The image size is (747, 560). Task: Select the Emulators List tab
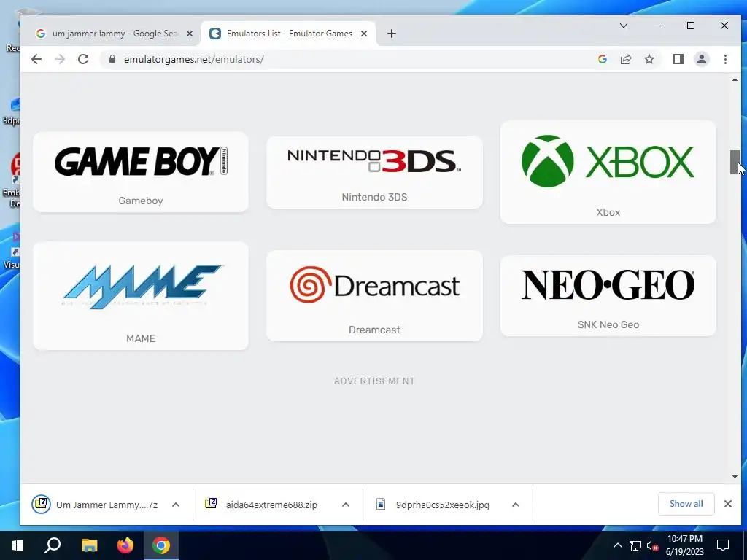(x=289, y=34)
